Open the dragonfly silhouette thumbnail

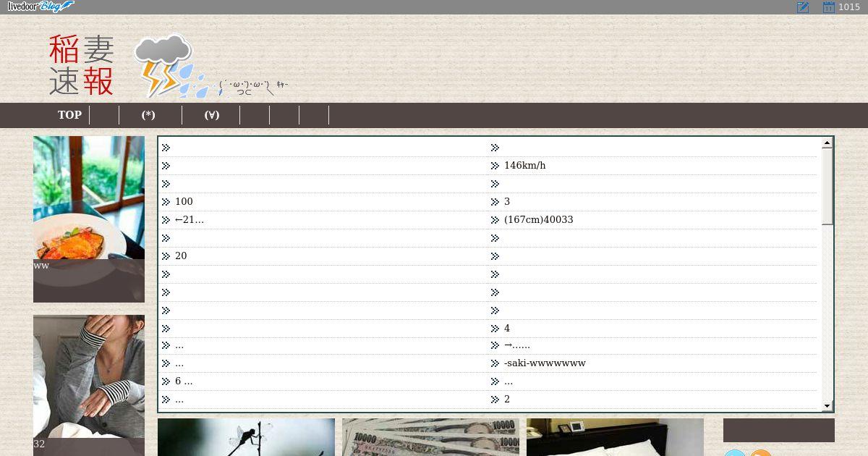coord(246,437)
